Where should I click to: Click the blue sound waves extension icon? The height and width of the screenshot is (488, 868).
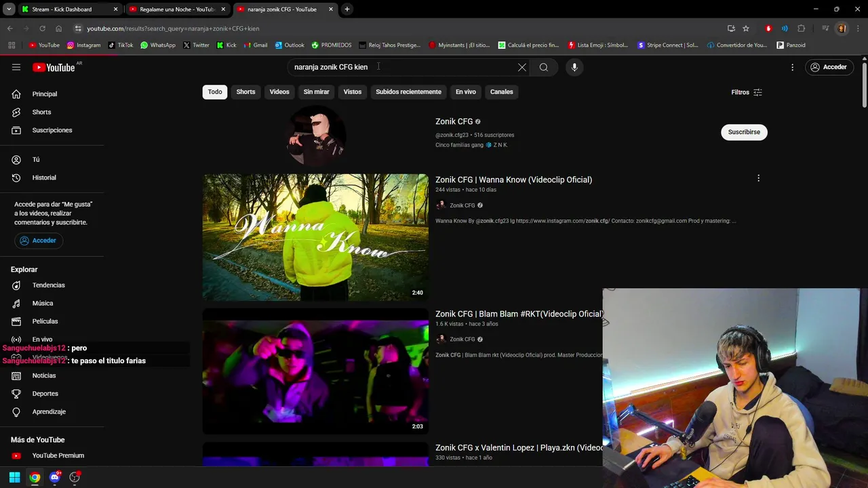point(785,28)
